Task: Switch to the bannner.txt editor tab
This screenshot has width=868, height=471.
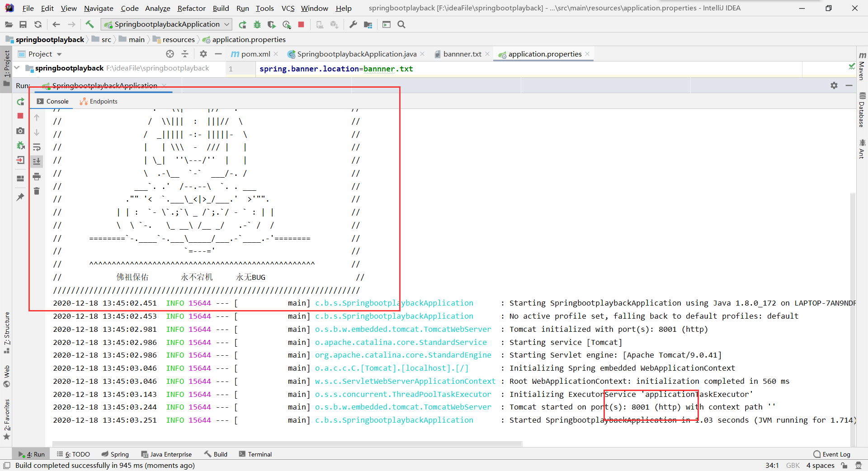Action: coord(462,54)
